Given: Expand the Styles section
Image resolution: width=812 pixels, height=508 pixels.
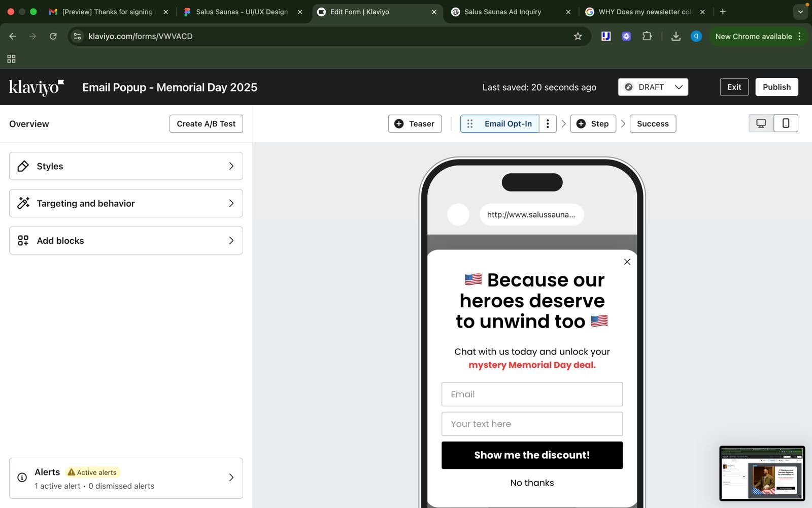Looking at the screenshot, I should point(126,166).
